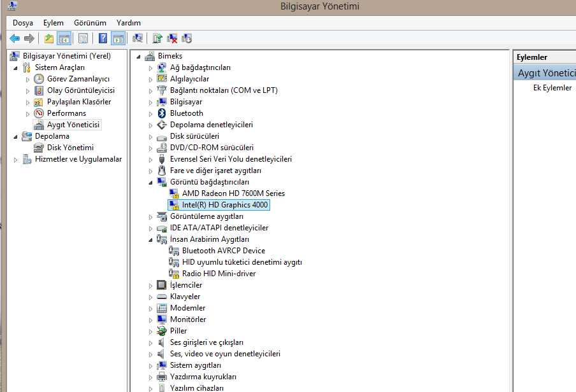Select Yazılım cihazları category
This screenshot has height=392, width=576.
pyautogui.click(x=196, y=388)
